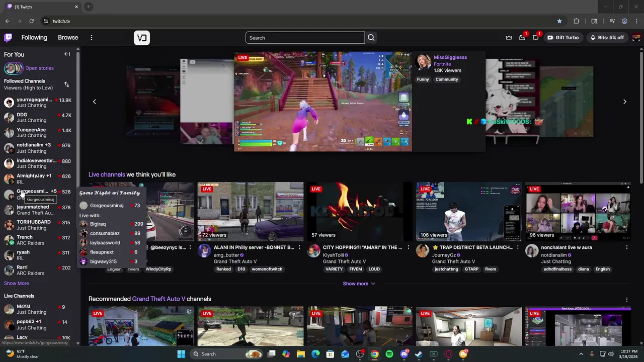Open Chrome profile icon
The height and width of the screenshot is (362, 644).
[x=624, y=21]
